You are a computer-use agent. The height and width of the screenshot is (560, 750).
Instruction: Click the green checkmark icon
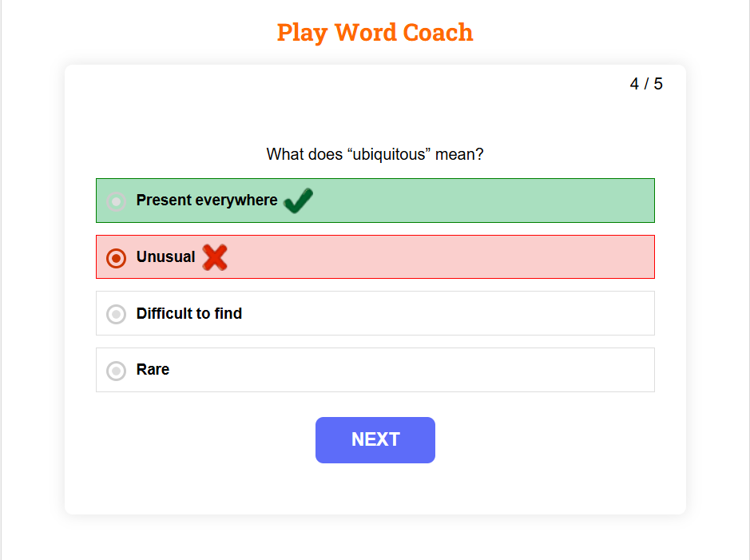pyautogui.click(x=298, y=201)
